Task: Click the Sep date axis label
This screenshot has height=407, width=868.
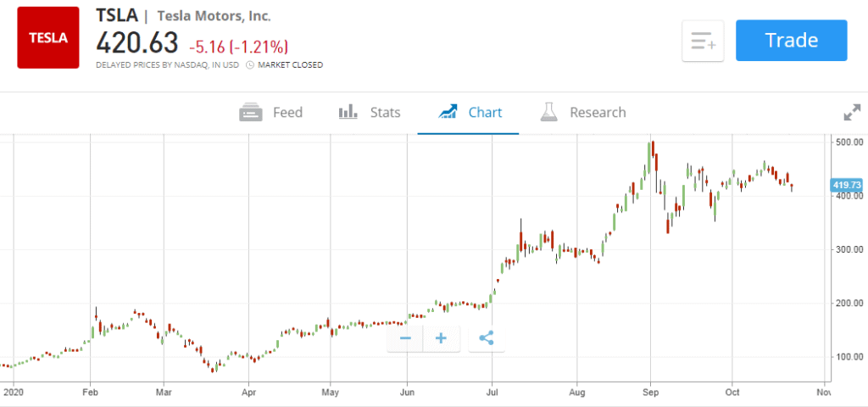Action: tap(651, 393)
